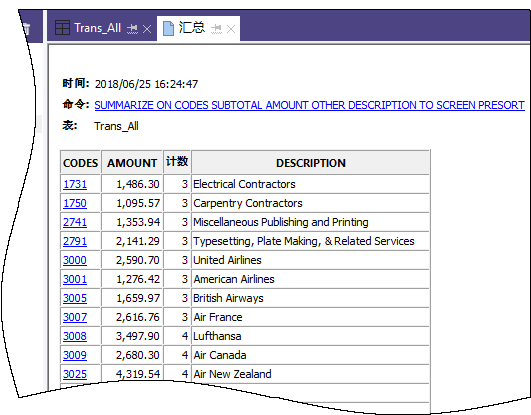Screen dimensions: 531x415
Task: Select code 3008 Lufthansa link
Action: [75, 336]
